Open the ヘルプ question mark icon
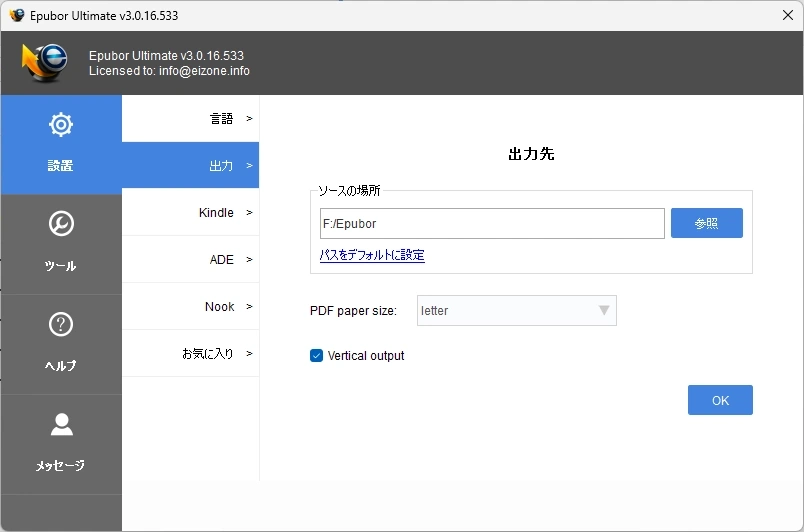The height and width of the screenshot is (532, 804). pos(61,324)
